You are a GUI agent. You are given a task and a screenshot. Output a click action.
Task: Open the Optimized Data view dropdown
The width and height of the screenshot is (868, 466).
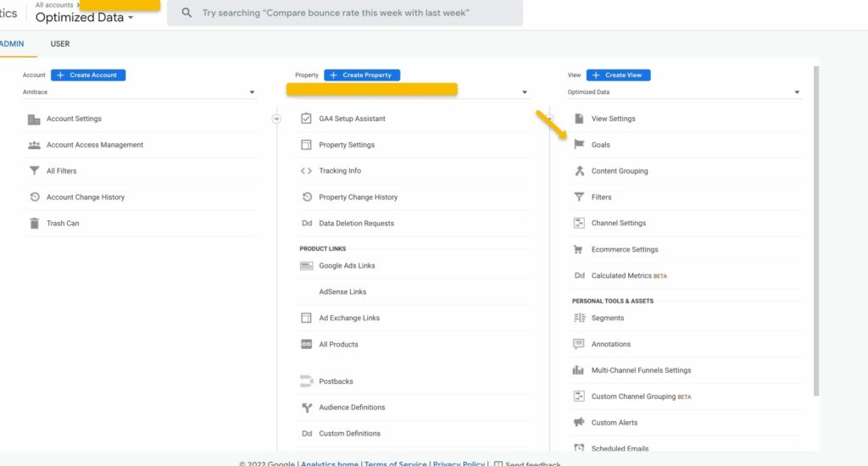[684, 92]
